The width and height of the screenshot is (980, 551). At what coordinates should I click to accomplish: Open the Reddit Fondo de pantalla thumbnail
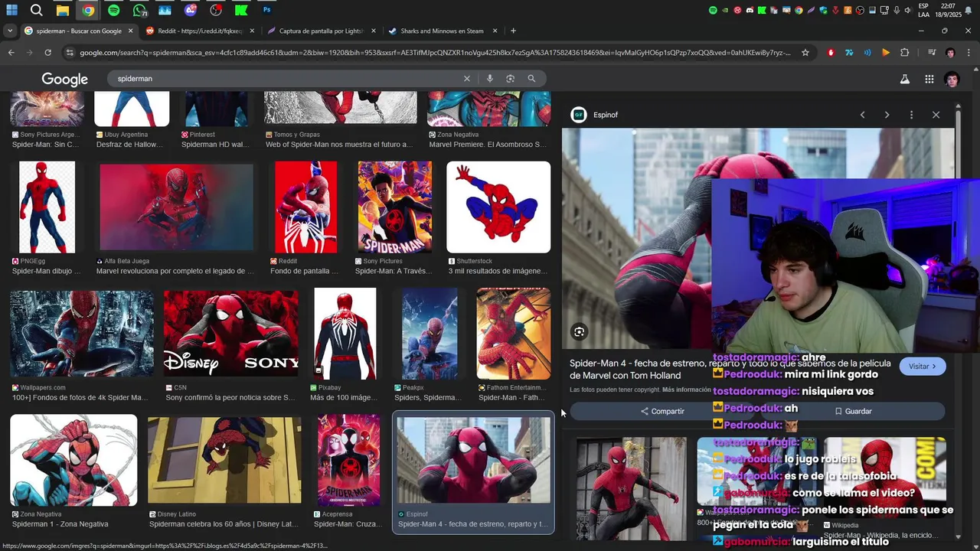click(305, 207)
